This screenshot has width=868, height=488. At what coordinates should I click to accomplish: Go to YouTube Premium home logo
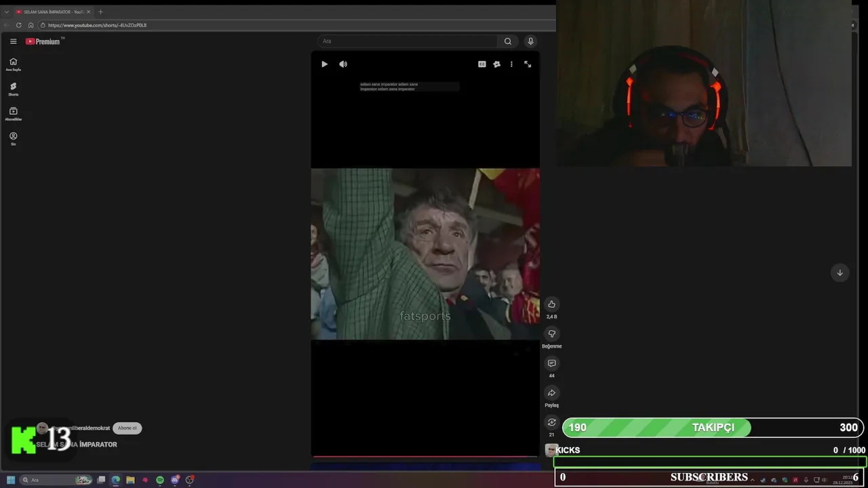click(43, 41)
